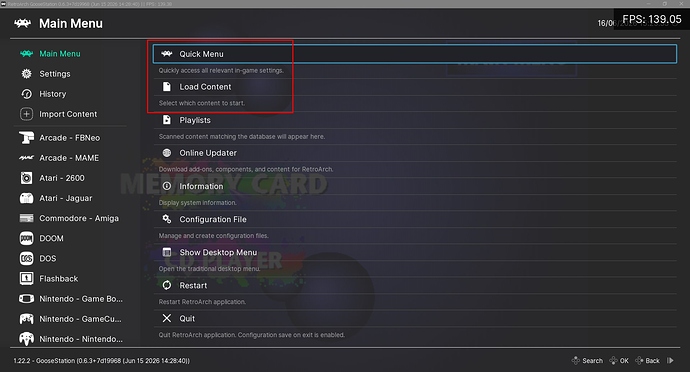The height and width of the screenshot is (372, 690).
Task: Click the Restart circular arrow icon
Action: tap(167, 285)
